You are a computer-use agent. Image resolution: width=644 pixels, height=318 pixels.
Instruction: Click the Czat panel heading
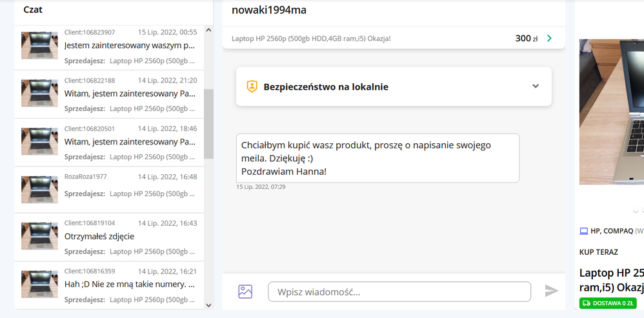pyautogui.click(x=33, y=10)
